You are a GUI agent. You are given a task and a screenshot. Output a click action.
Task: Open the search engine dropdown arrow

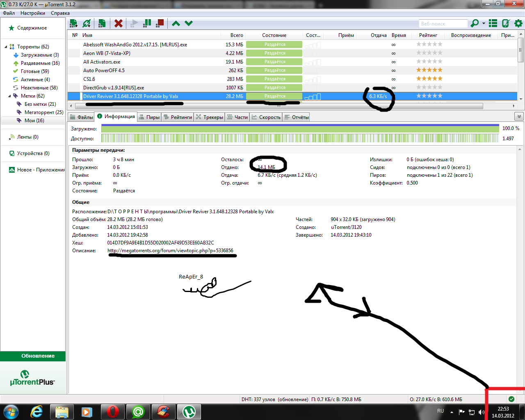(484, 23)
